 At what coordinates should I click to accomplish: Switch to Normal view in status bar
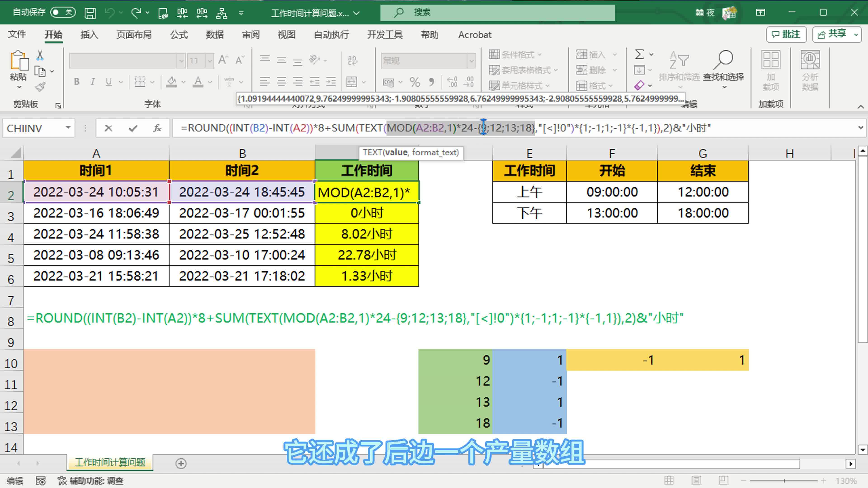pyautogui.click(x=669, y=481)
